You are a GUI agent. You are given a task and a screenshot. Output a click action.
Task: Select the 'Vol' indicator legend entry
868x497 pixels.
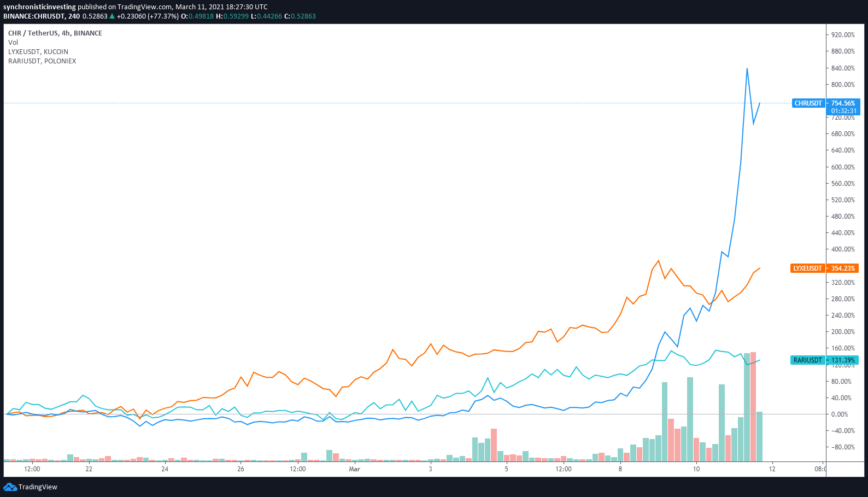coord(13,43)
